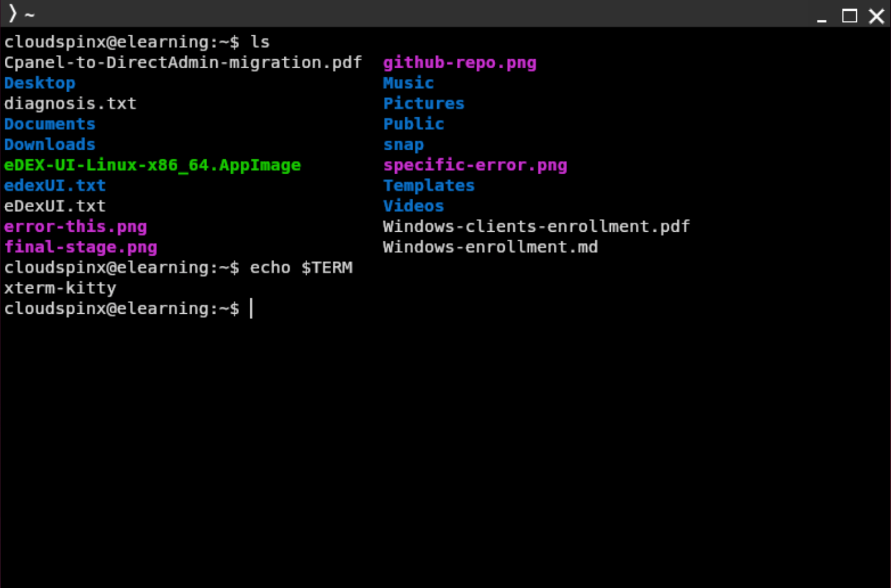
Task: Select the specific-error.png file
Action: (x=475, y=165)
